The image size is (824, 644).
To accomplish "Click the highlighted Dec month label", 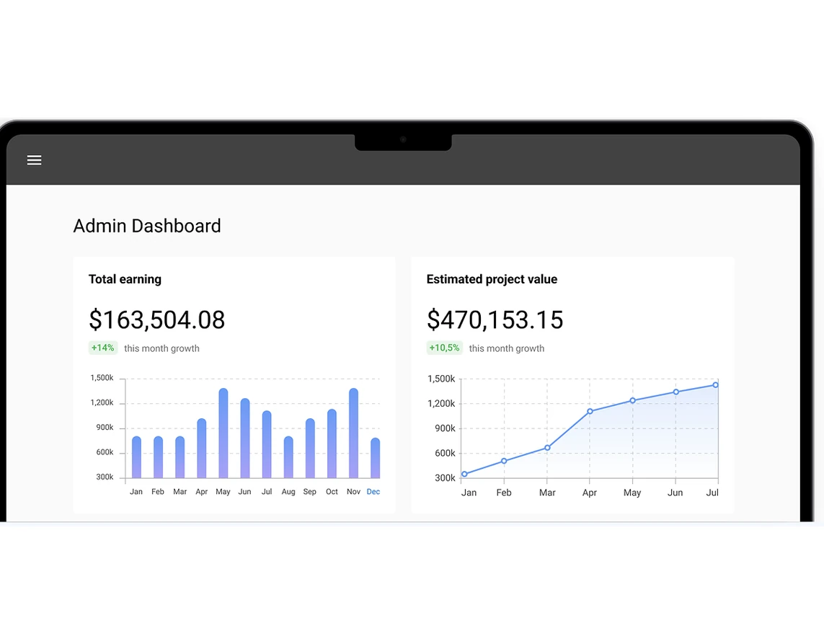I will point(373,491).
